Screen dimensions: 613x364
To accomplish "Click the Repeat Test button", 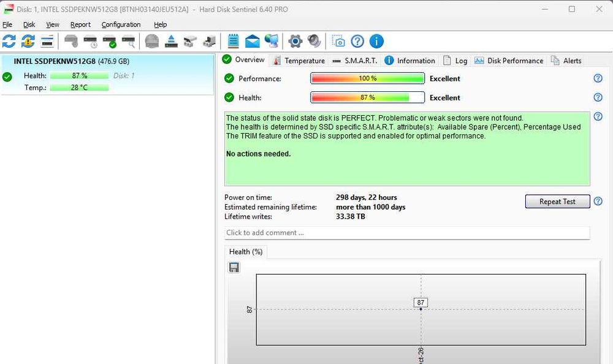I will [x=557, y=202].
